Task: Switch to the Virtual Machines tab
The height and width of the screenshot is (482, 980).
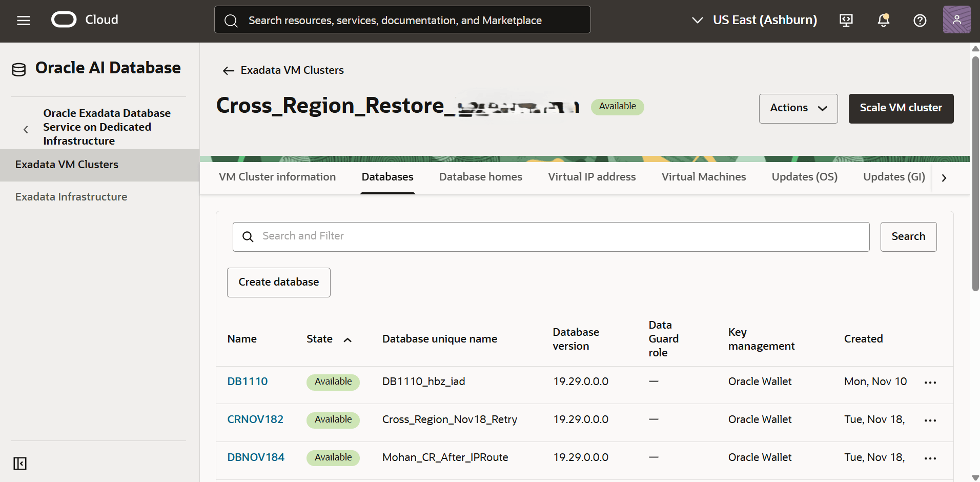Action: [703, 176]
